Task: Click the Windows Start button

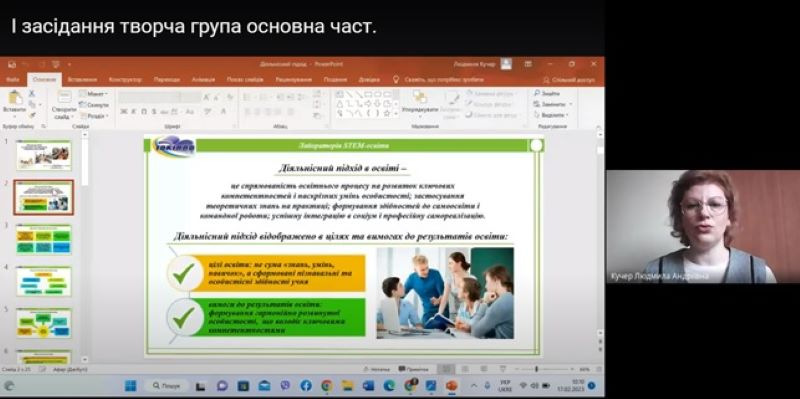Action: pyautogui.click(x=131, y=385)
